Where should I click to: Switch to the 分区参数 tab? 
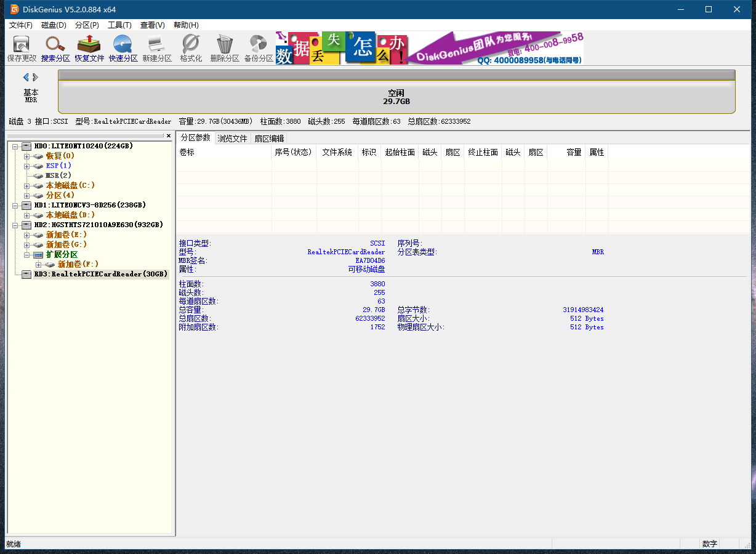click(195, 138)
